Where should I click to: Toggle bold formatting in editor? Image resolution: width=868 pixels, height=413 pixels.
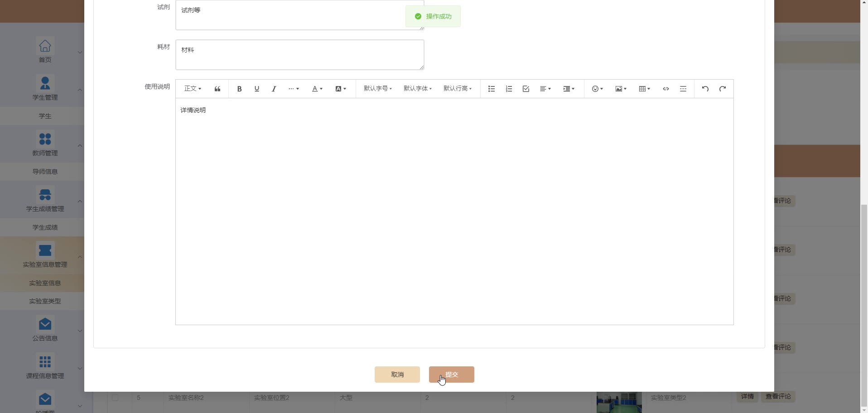[x=239, y=89]
